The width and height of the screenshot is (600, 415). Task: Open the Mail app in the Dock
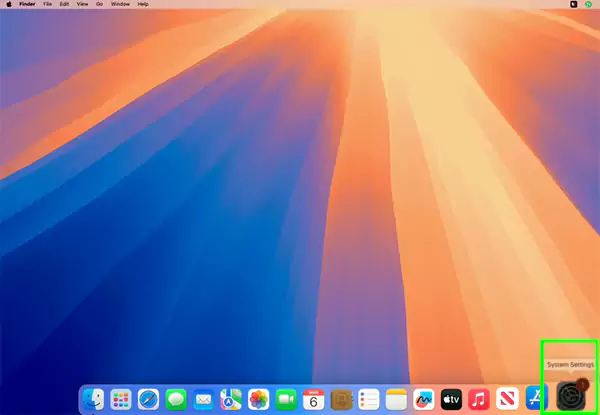(204, 399)
